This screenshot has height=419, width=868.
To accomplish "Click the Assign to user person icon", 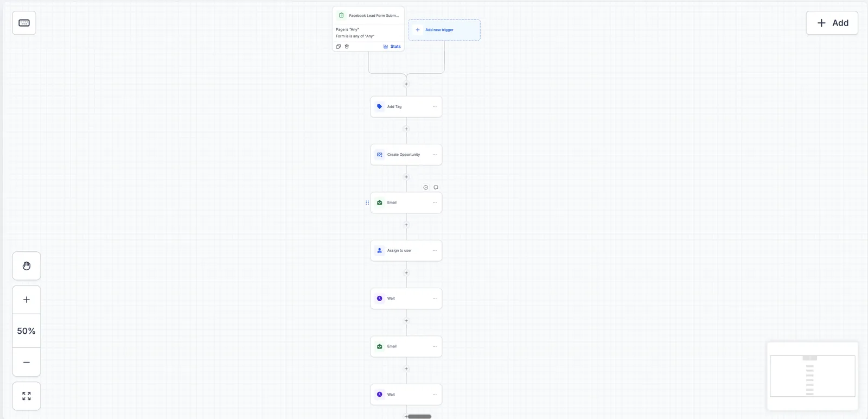I will pyautogui.click(x=380, y=251).
